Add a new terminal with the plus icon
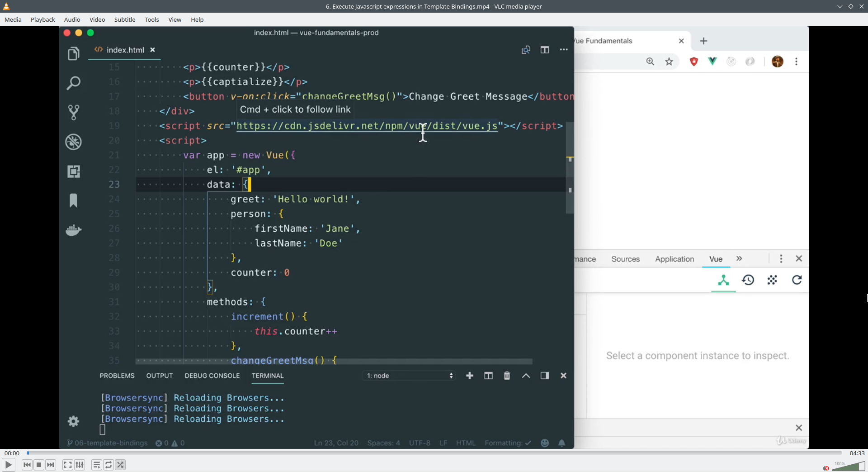The image size is (868, 472). coord(470,376)
